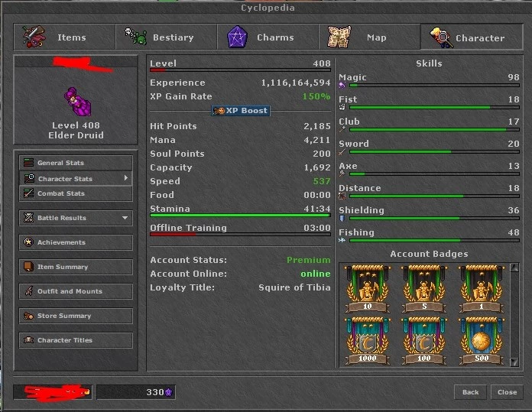532x412 pixels.
Task: Click the Stamina progress bar
Action: [240, 215]
